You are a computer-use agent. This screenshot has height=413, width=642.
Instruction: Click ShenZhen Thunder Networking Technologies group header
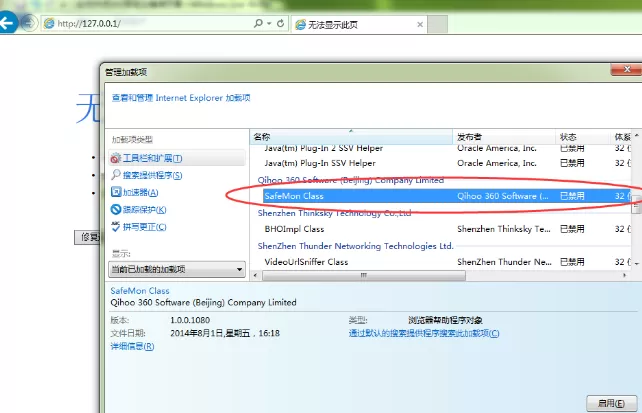[x=355, y=246]
